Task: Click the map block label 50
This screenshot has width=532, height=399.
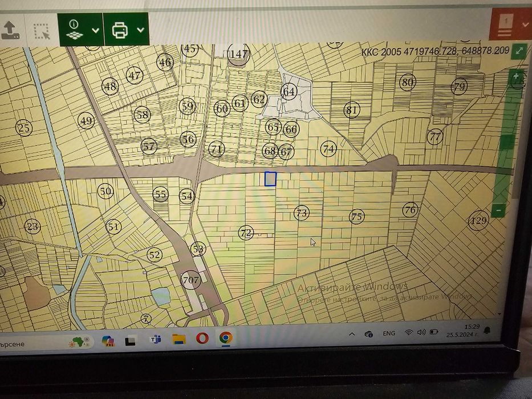Action: 105,192
